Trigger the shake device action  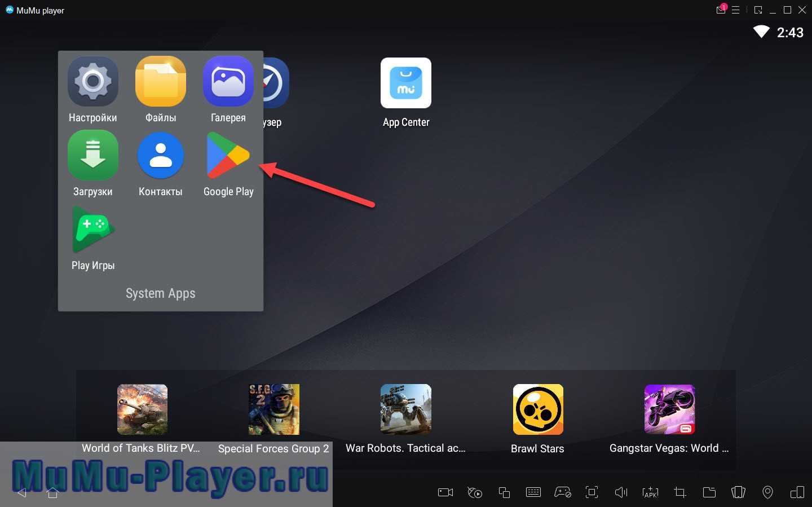pyautogui.click(x=738, y=492)
